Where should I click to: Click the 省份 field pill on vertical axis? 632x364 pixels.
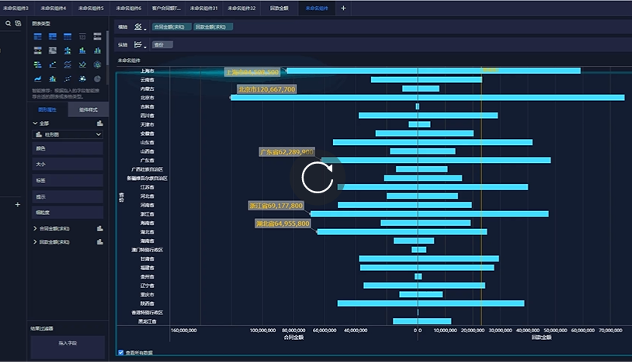click(x=162, y=45)
